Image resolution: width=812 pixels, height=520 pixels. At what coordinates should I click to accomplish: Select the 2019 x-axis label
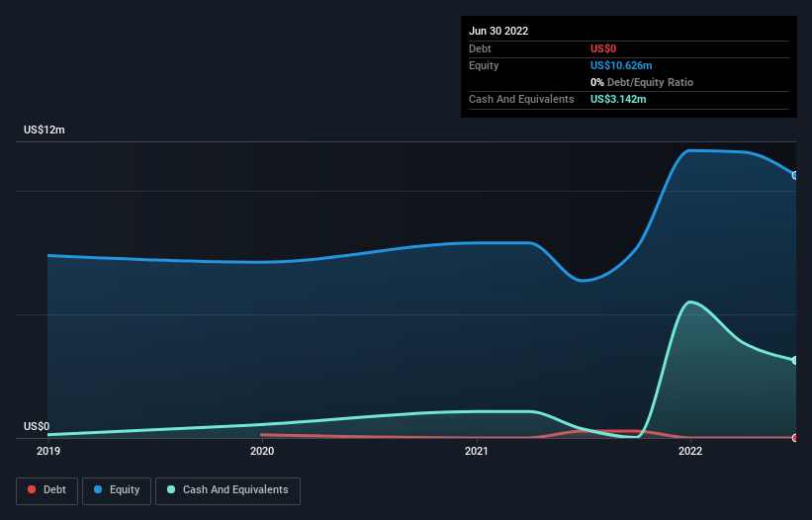click(x=48, y=451)
